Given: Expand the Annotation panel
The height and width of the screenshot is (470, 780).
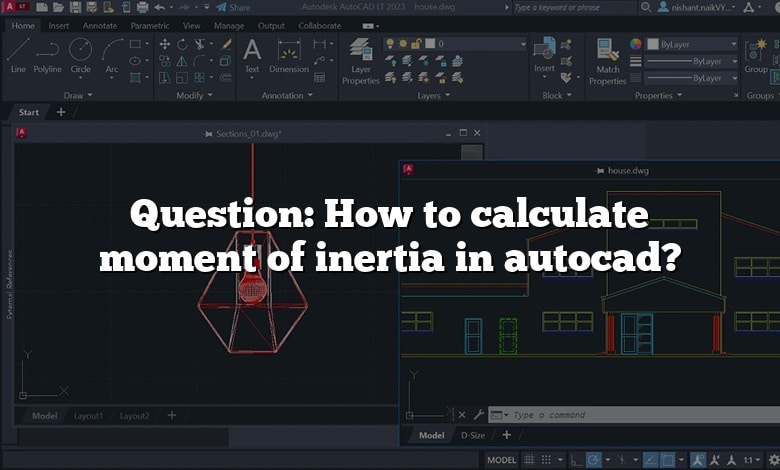Looking at the screenshot, I should click(x=288, y=95).
